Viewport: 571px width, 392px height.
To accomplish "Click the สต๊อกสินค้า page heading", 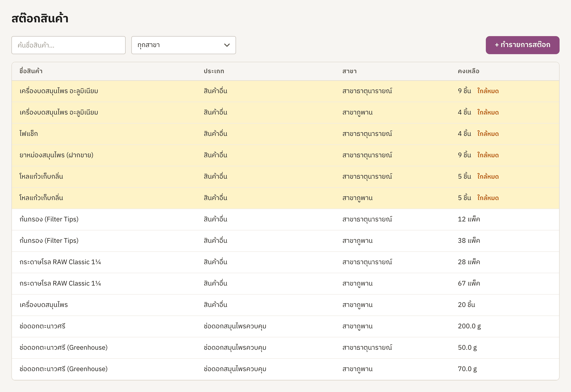I will click(40, 19).
